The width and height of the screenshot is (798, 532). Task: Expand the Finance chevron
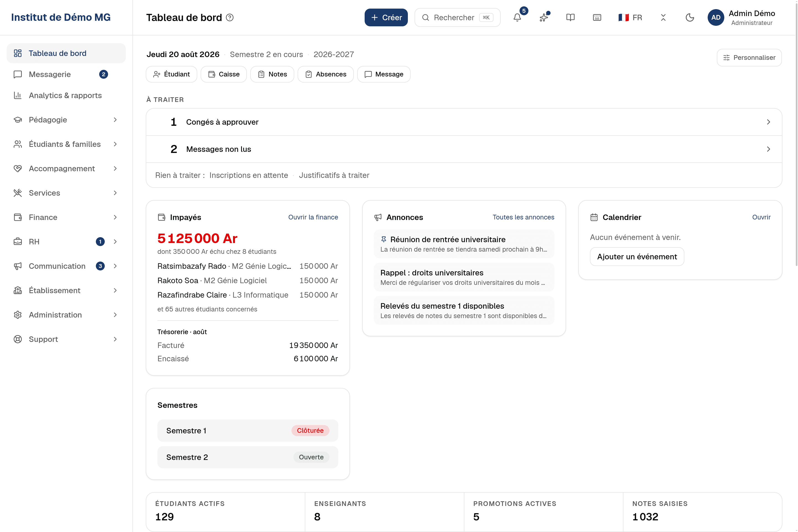click(x=115, y=218)
